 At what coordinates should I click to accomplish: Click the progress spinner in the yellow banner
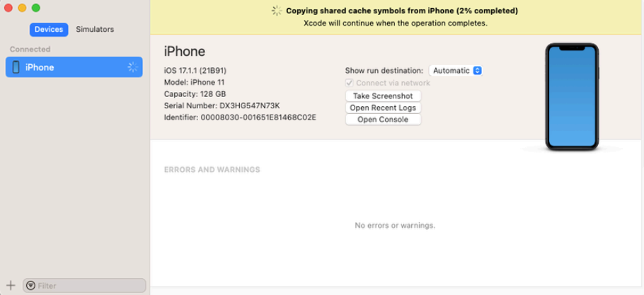276,11
